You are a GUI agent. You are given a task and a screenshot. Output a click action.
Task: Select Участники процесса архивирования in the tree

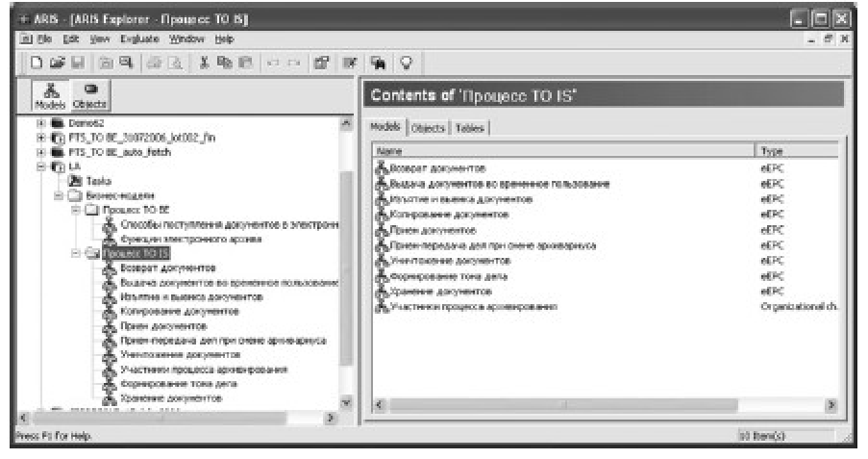205,370
